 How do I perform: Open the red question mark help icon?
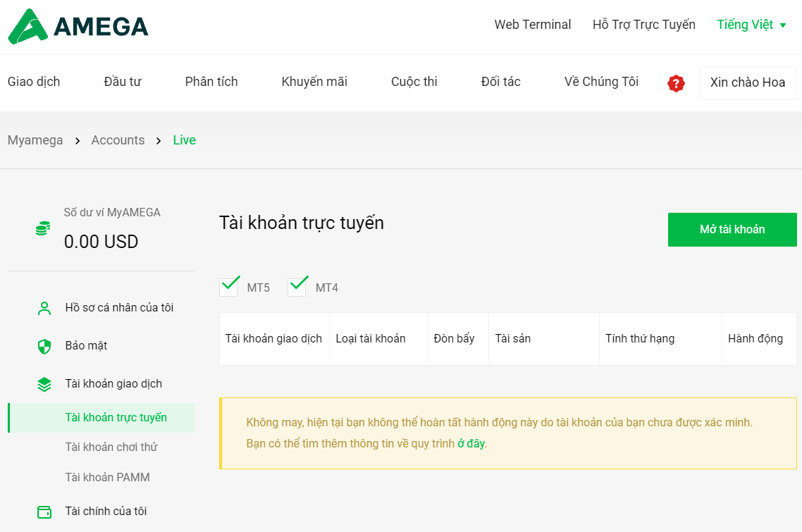pyautogui.click(x=676, y=83)
